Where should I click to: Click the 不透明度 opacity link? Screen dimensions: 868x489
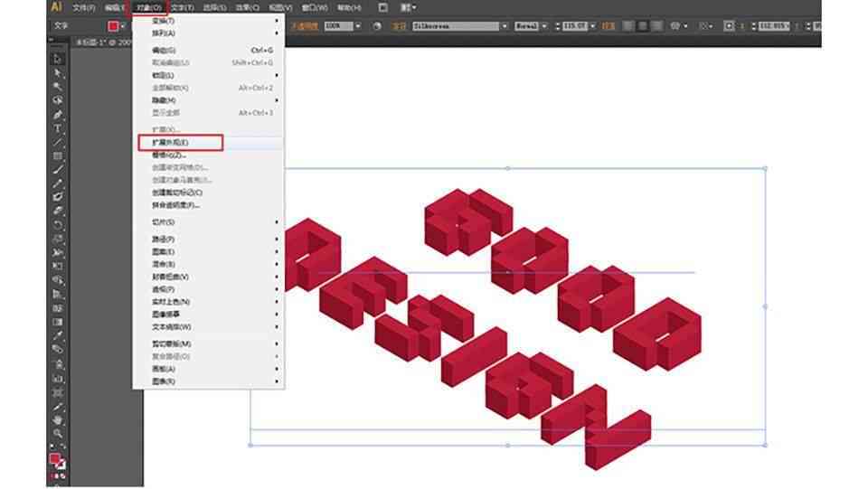click(305, 26)
